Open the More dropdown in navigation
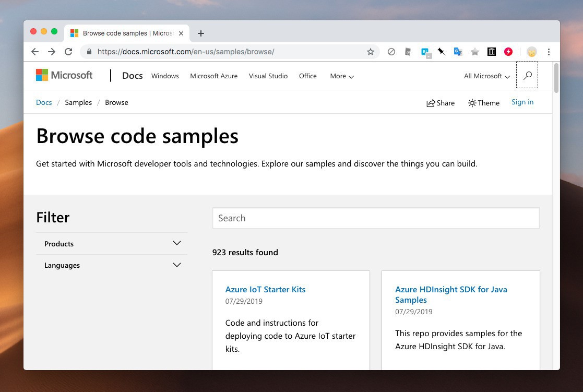 tap(342, 76)
